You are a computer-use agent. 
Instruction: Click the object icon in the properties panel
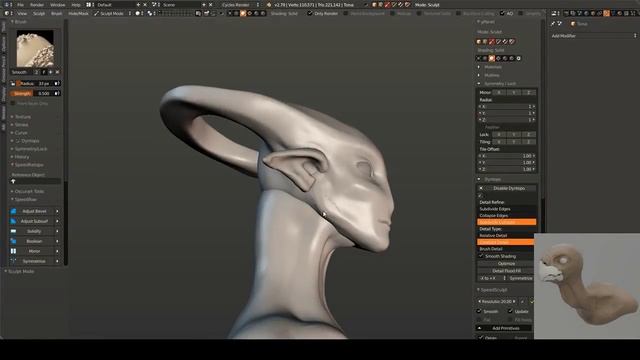[x=573, y=24]
